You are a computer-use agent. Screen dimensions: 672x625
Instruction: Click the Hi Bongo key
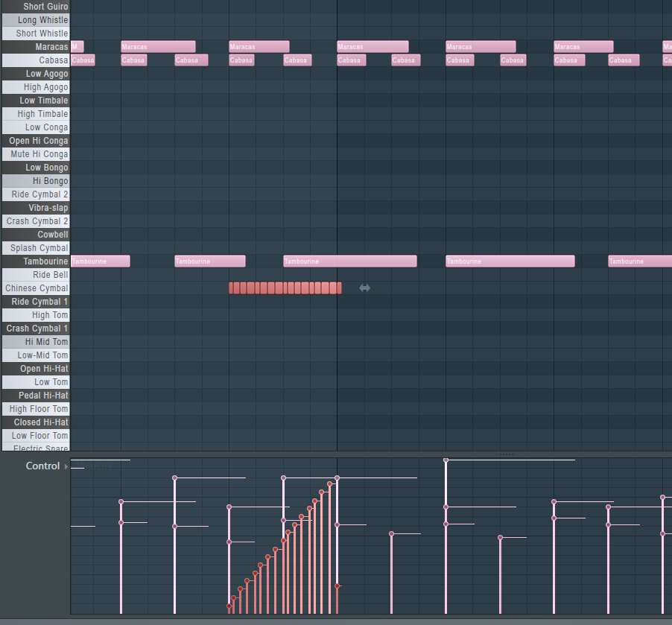pos(36,181)
